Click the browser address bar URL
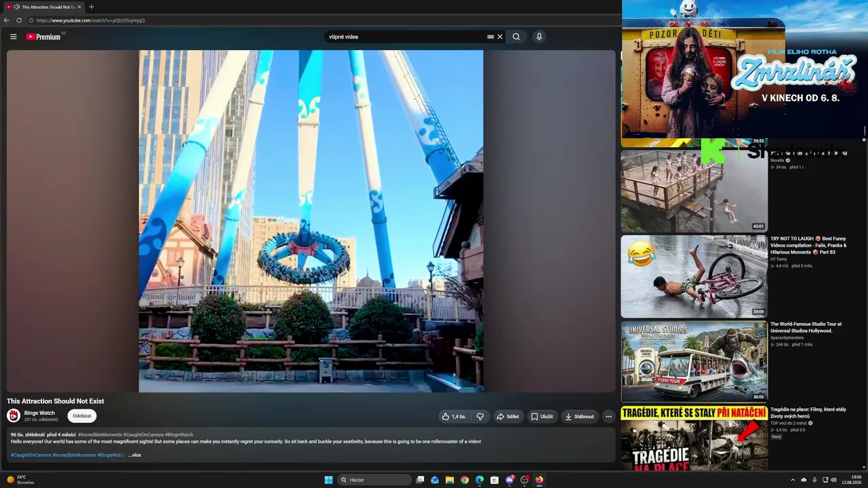This screenshot has width=868, height=488. [91, 20]
